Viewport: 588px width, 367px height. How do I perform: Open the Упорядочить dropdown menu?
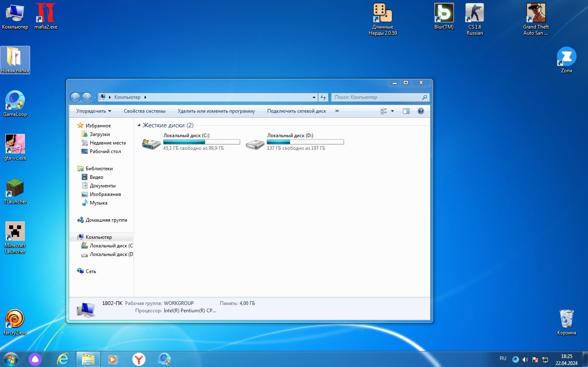point(94,111)
